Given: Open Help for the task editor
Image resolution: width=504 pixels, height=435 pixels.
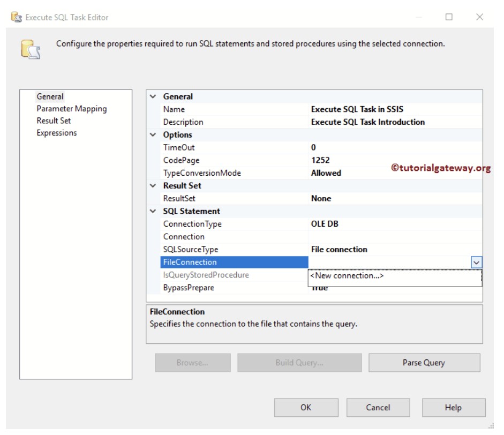Looking at the screenshot, I should (x=454, y=407).
